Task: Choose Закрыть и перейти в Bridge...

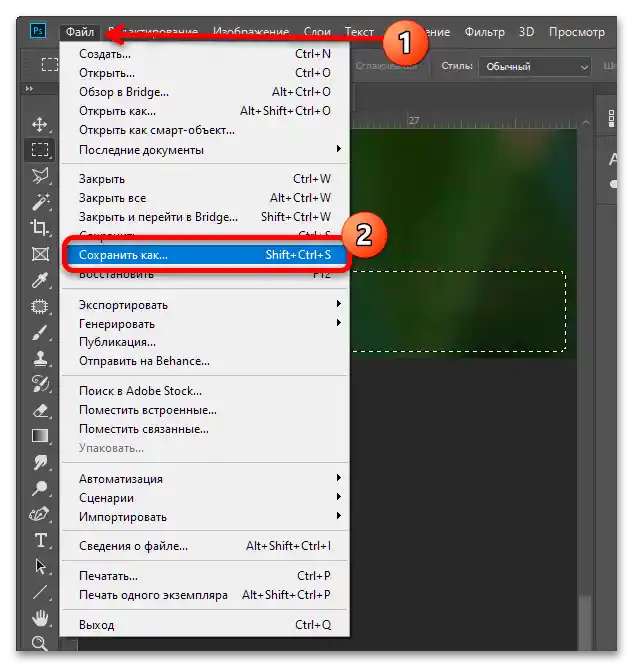Action: (x=205, y=217)
